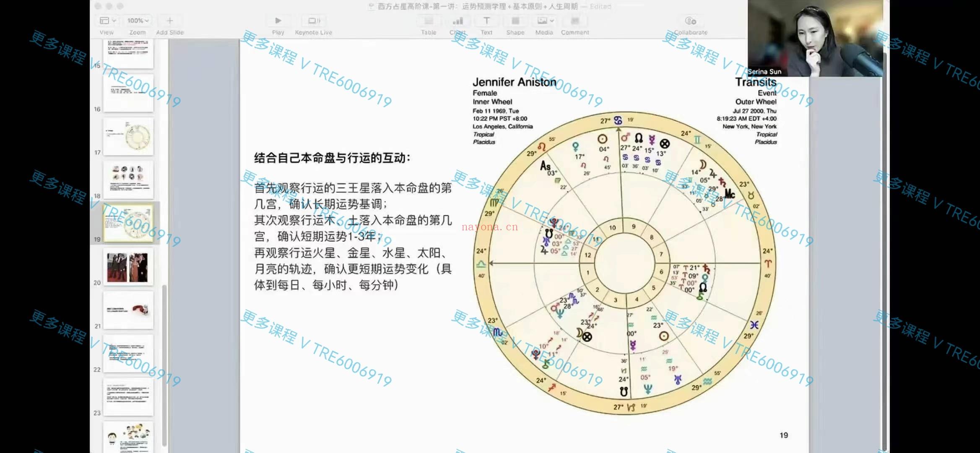980x453 pixels.
Task: Open the View options icon in toolbar
Action: pos(107,21)
